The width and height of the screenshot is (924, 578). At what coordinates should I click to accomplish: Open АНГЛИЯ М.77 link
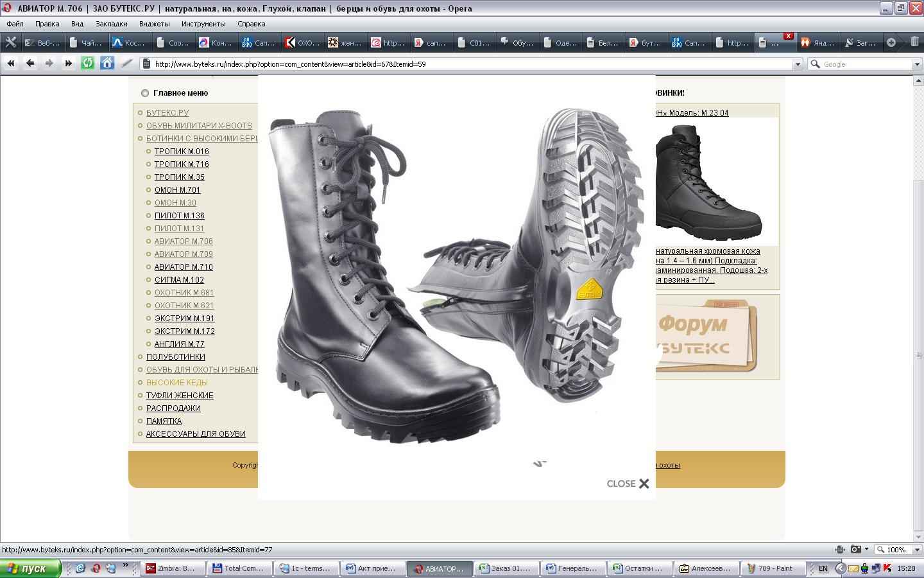coord(180,344)
